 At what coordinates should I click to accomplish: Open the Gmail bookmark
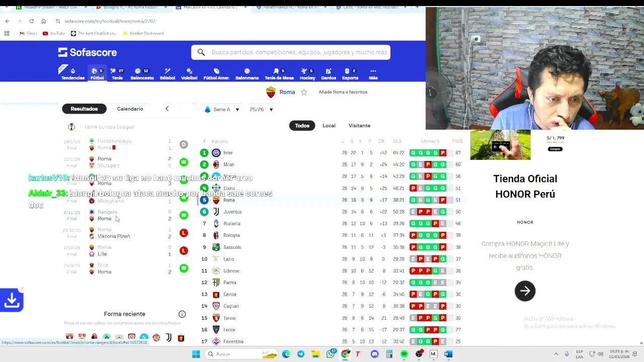(28, 33)
